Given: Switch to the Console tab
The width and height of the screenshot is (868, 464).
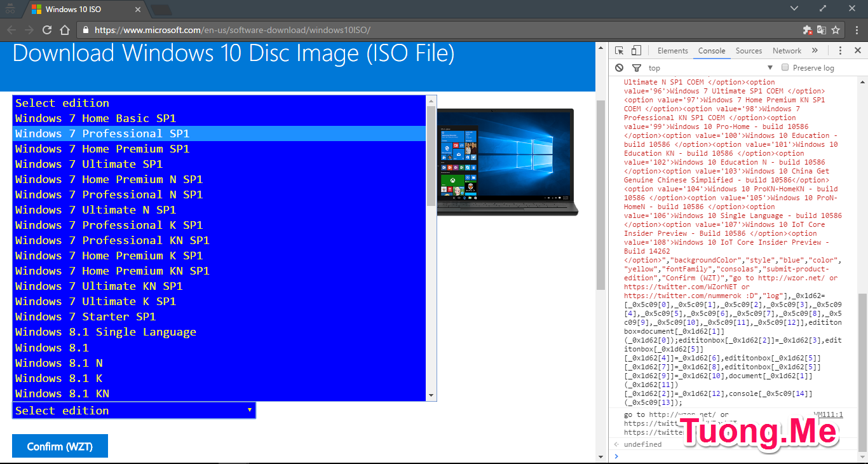Looking at the screenshot, I should pyautogui.click(x=712, y=51).
